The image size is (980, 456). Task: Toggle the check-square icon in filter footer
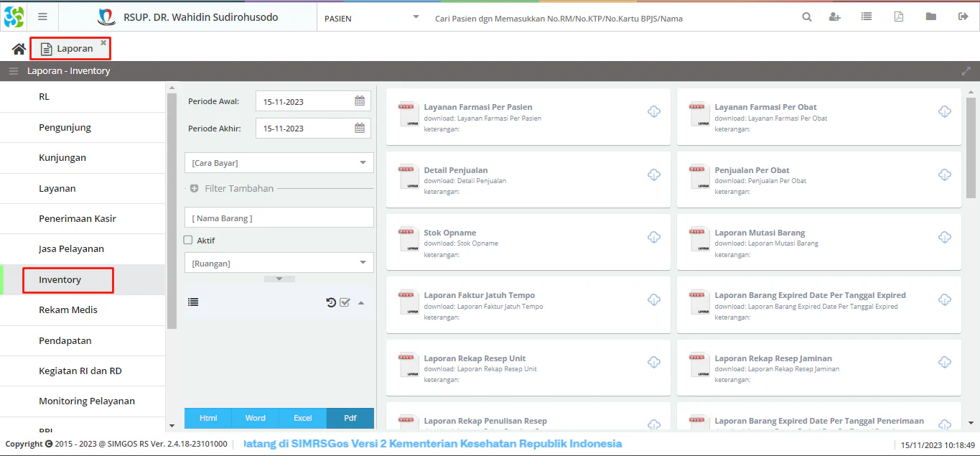pyautogui.click(x=345, y=302)
